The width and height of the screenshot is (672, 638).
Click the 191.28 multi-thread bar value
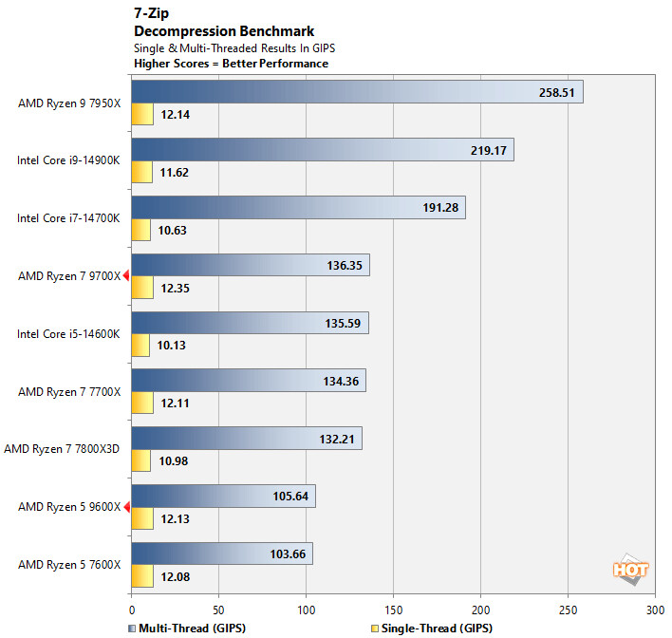click(x=440, y=208)
